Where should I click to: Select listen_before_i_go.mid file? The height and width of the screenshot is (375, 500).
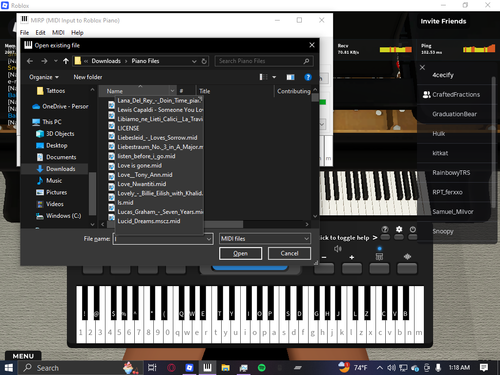(146, 156)
